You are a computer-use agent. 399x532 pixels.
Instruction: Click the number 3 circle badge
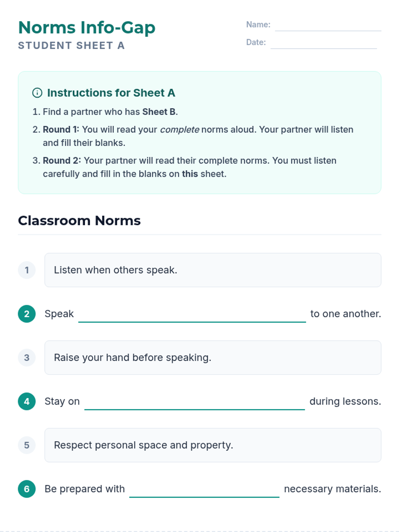(27, 358)
